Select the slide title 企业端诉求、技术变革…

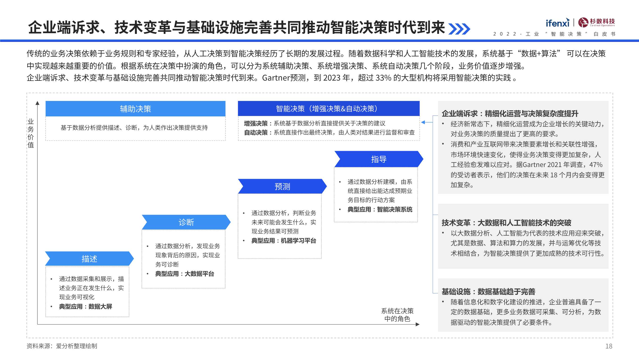236,27
